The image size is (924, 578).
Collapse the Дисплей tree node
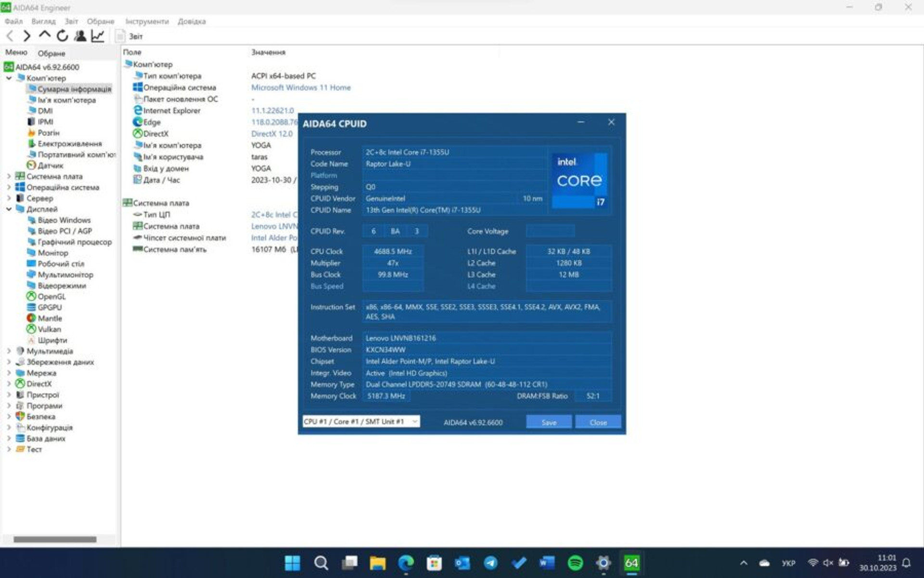pos(9,209)
